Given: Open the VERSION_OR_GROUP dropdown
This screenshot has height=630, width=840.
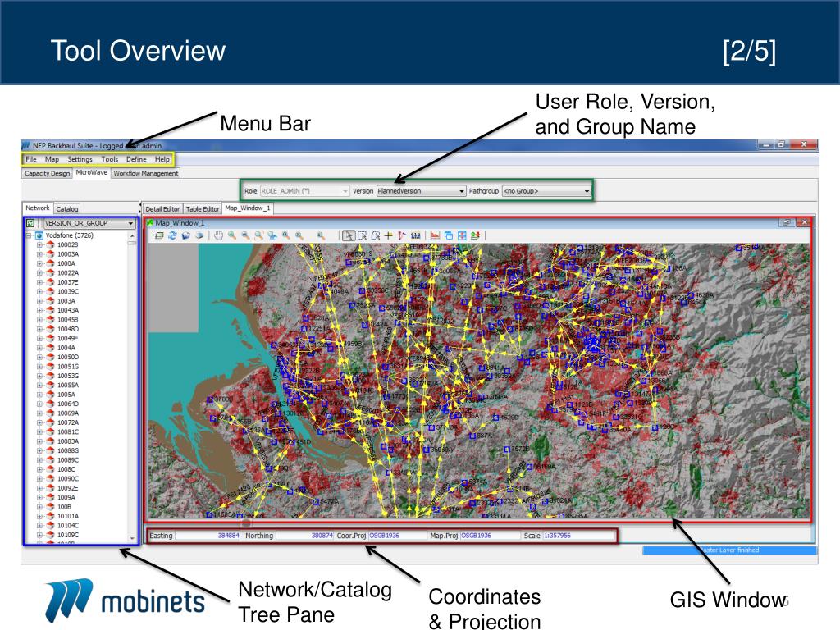Looking at the screenshot, I should (89, 223).
